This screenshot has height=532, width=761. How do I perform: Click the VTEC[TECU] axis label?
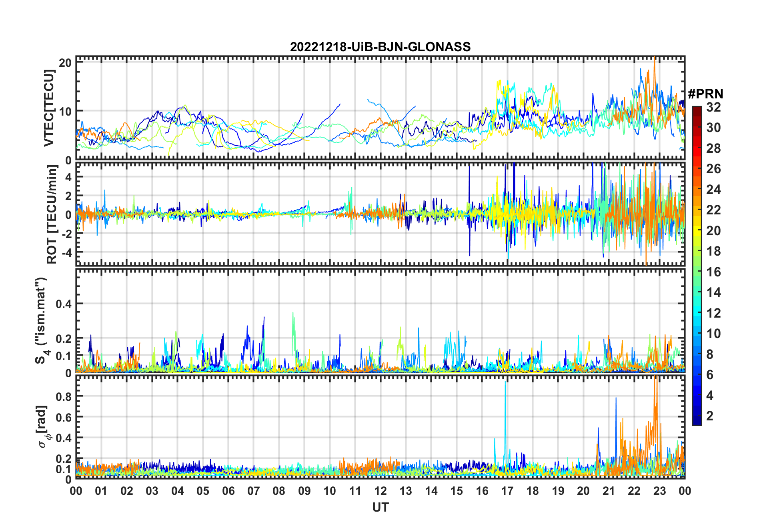[x=49, y=108]
